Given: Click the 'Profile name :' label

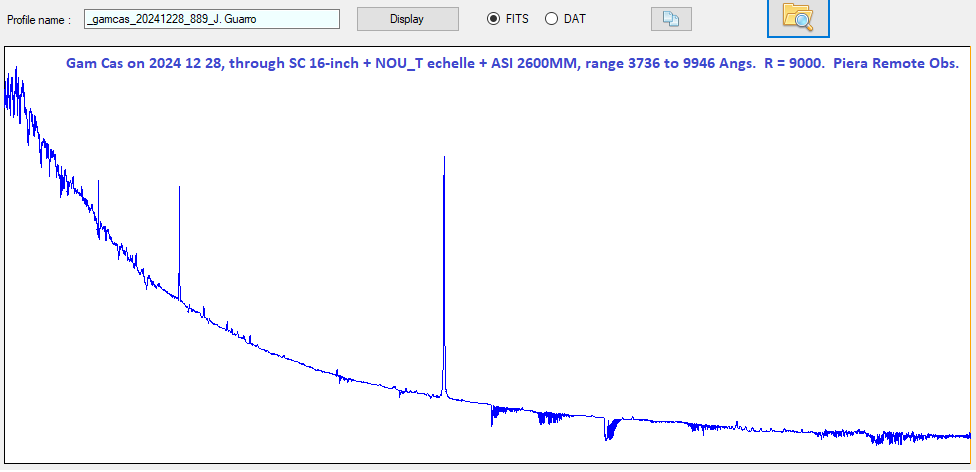Looking at the screenshot, I should tap(39, 20).
